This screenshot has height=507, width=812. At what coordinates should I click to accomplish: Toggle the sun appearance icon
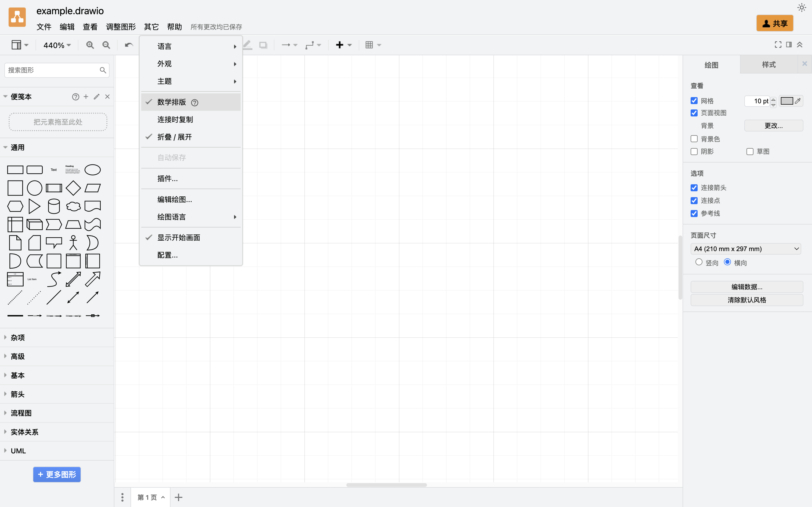(802, 8)
